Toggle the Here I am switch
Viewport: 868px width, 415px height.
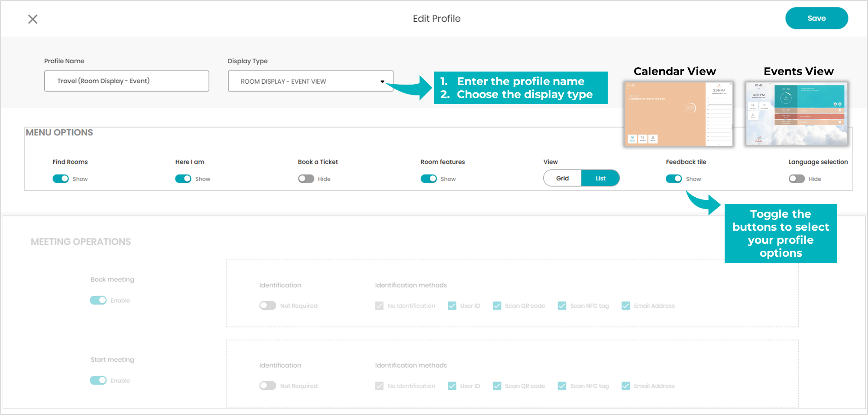(183, 179)
